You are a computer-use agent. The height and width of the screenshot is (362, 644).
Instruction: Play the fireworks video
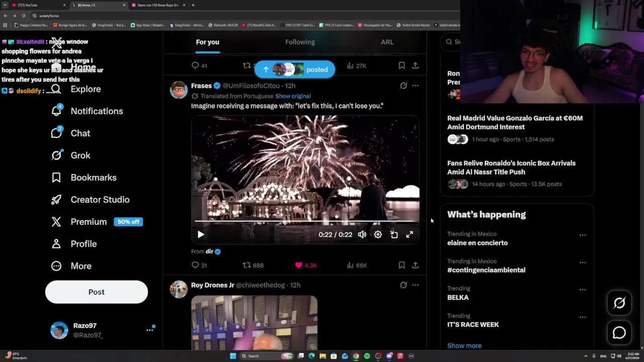point(201,234)
